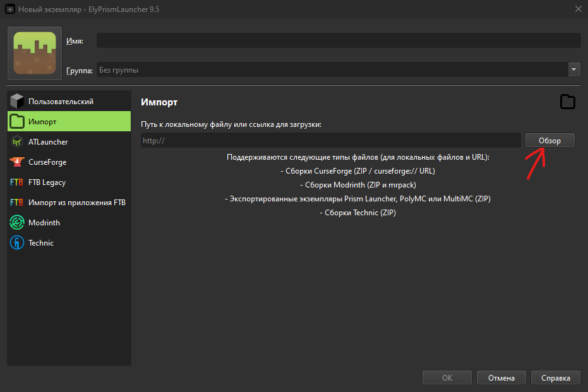
Task: Click the Modrinth green logo icon
Action: (17, 223)
